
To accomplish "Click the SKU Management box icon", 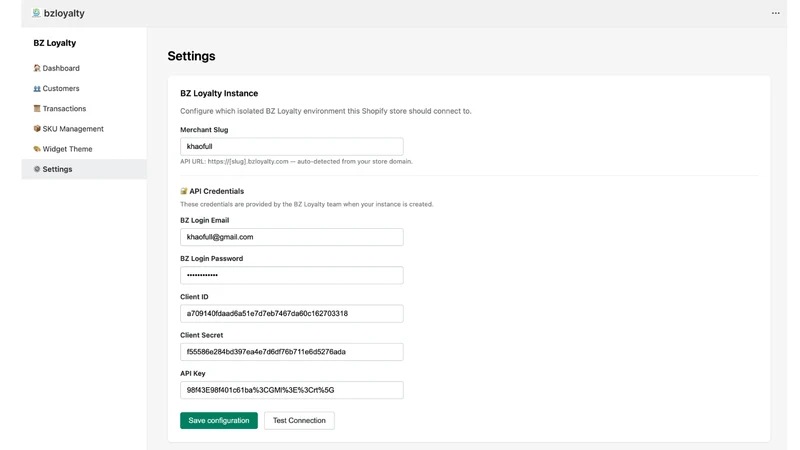I will (x=37, y=129).
